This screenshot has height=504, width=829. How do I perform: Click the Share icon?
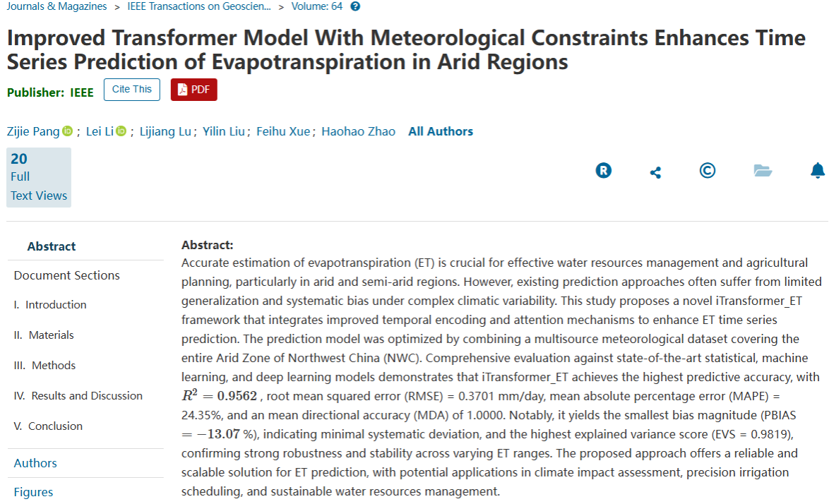pos(655,172)
